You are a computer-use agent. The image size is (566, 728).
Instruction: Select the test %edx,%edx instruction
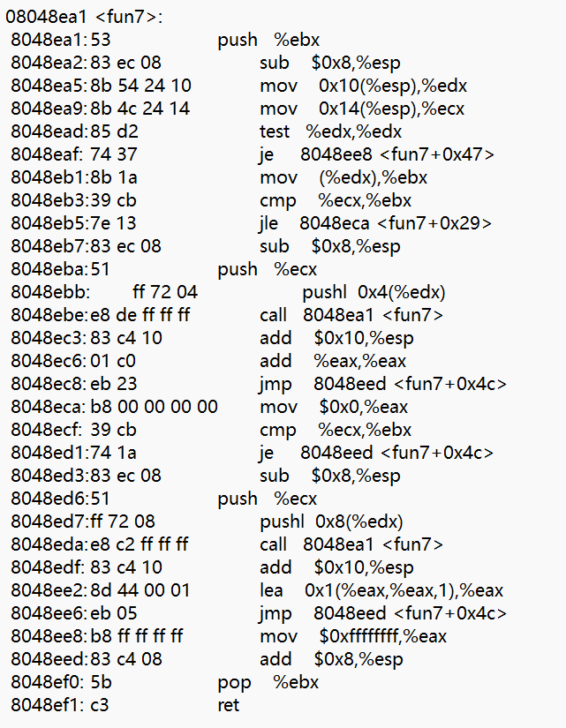(x=330, y=131)
